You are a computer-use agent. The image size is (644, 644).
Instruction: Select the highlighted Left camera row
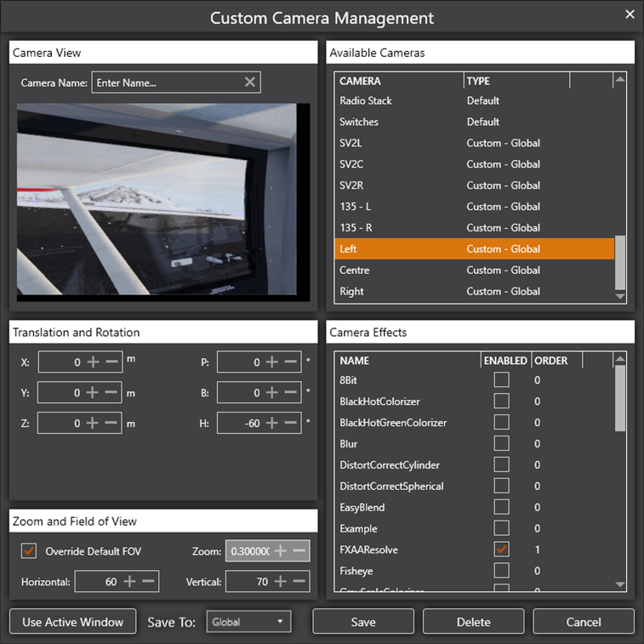click(x=475, y=249)
